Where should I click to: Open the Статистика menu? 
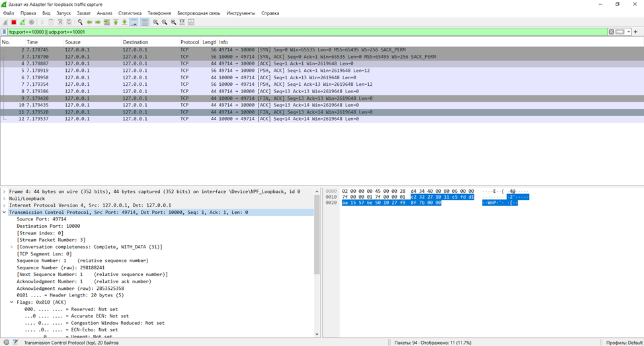click(130, 13)
